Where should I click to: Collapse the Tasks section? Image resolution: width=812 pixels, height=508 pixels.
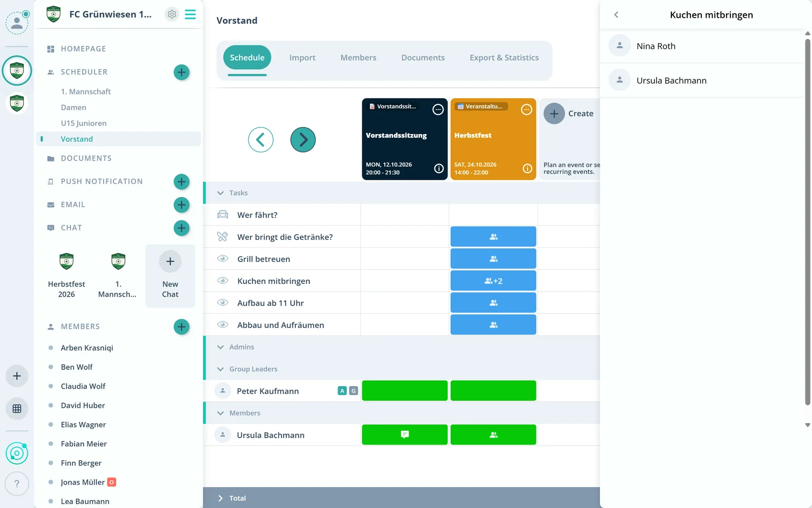(220, 193)
